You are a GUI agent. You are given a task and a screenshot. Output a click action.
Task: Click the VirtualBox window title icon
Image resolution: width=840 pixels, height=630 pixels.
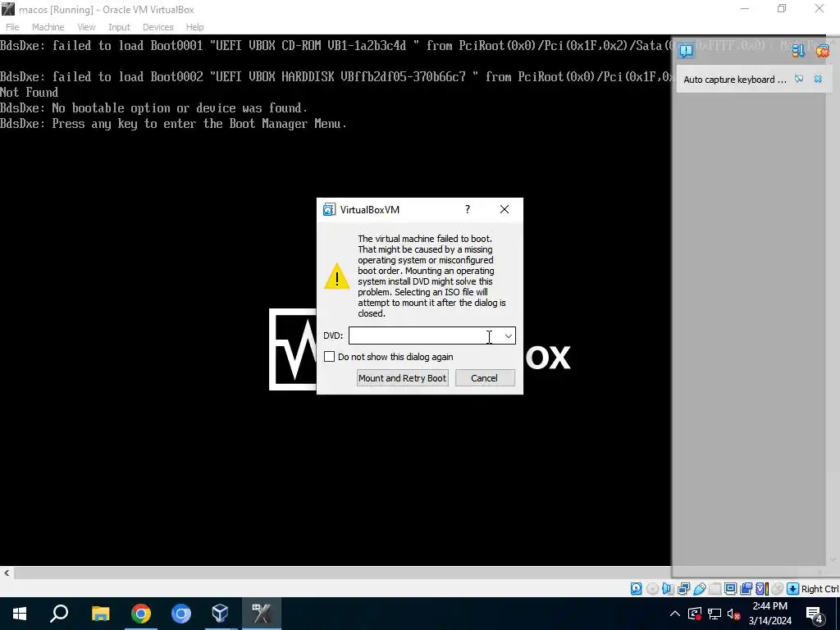click(8, 9)
